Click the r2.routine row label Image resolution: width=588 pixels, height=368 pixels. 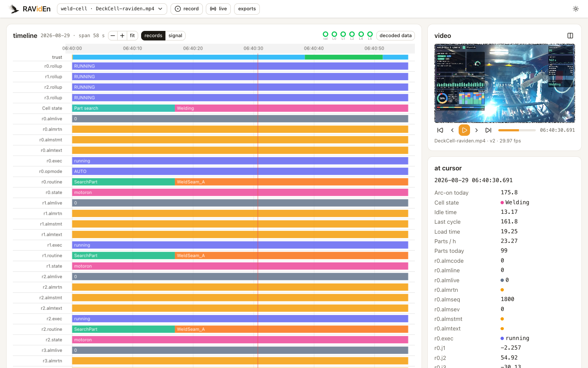click(52, 329)
